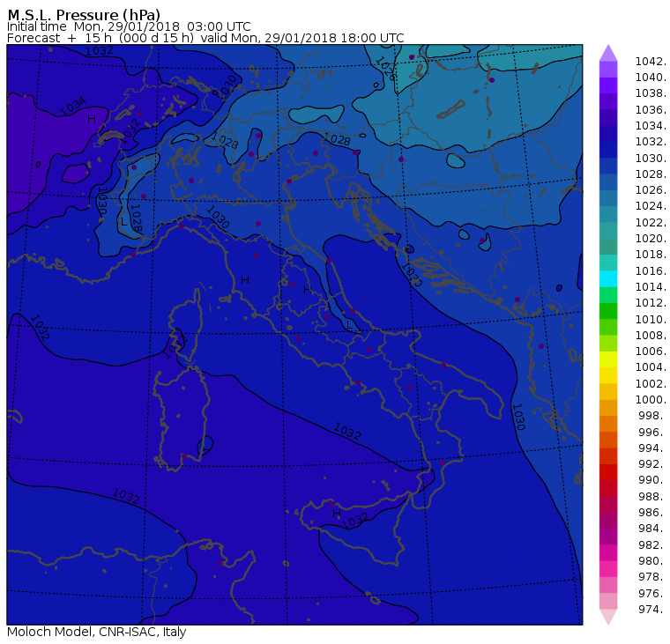Pick the bright yellow swatch between 1006 and 1004
This screenshot has width=670, height=644.
(608, 359)
